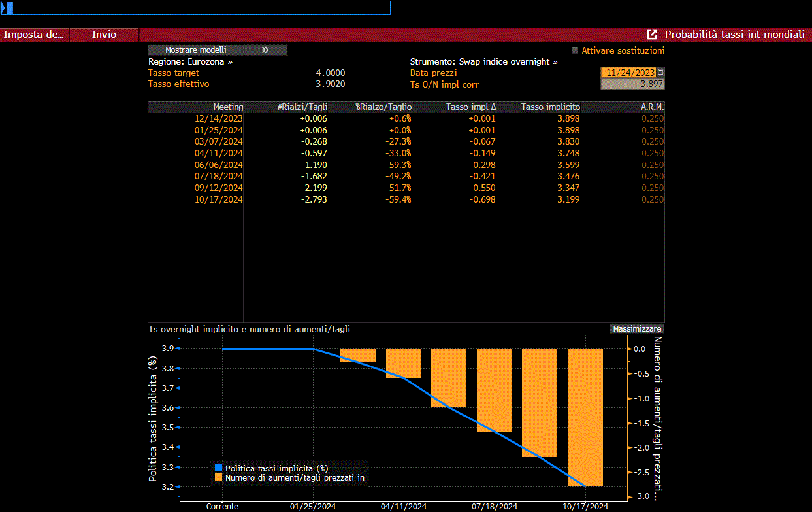
Task: Click the command input box at top
Action: [195, 8]
